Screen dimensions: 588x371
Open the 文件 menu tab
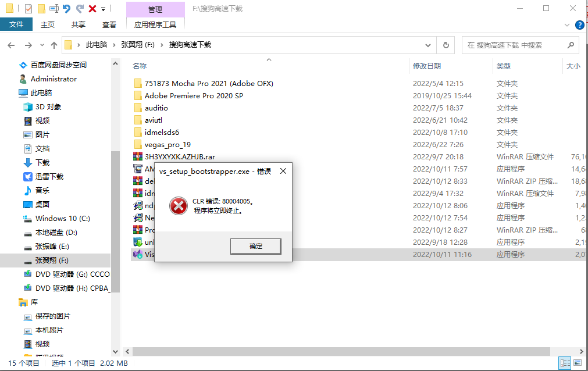point(16,24)
